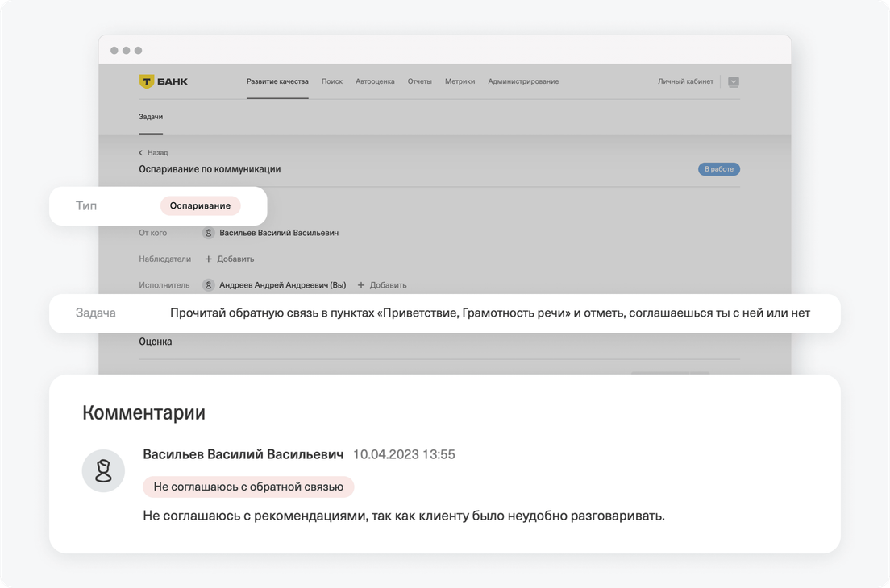Click the Не соглашаюсь с обратной связью tag

pyautogui.click(x=248, y=486)
